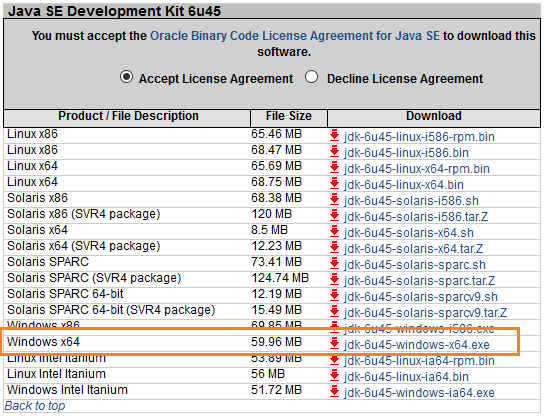
Task: Click the Java SE Development Kit 6u45 heading
Action: click(x=114, y=11)
